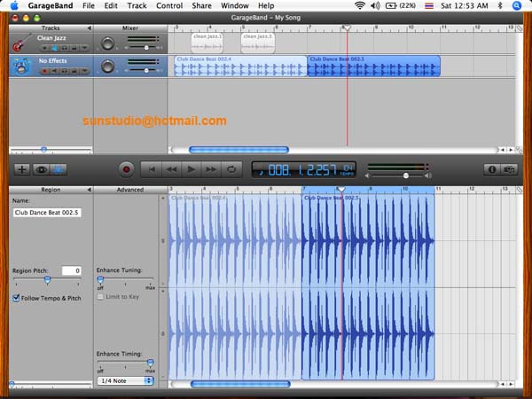Click the timeline grid ruler button
This screenshot has width=532, height=399.
tap(519, 28)
